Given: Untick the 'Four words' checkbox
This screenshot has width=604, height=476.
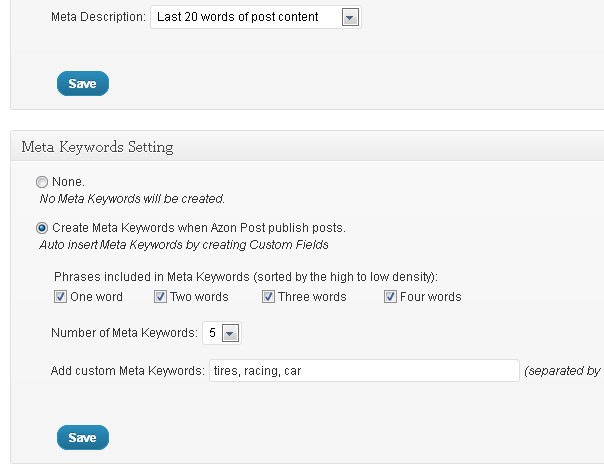Looking at the screenshot, I should pos(390,297).
